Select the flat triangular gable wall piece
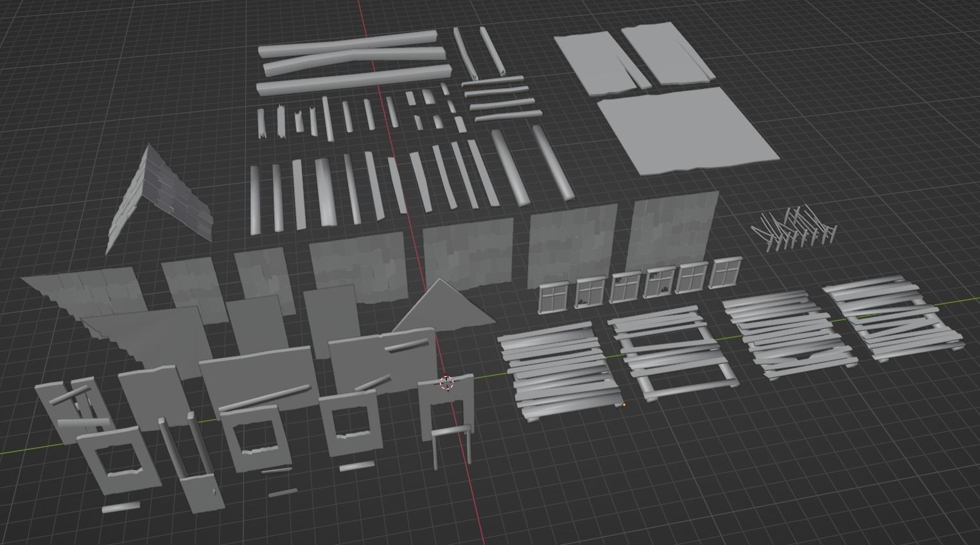Screen dimensions: 980x545 (444, 306)
